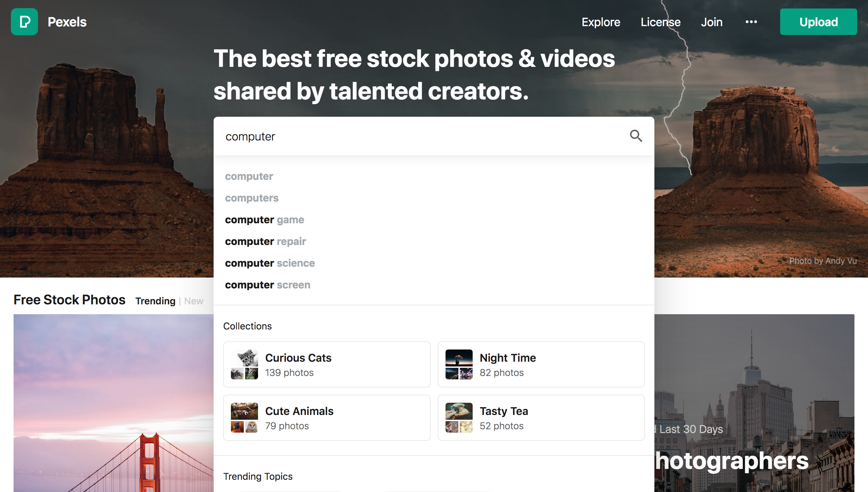868x492 pixels.
Task: Open the Curious Cats collection card
Action: coord(327,364)
